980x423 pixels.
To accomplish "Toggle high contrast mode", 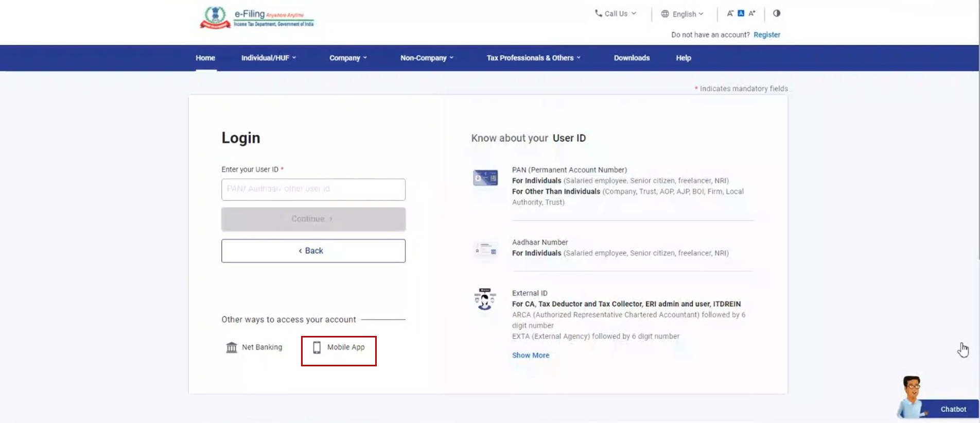I will 777,13.
